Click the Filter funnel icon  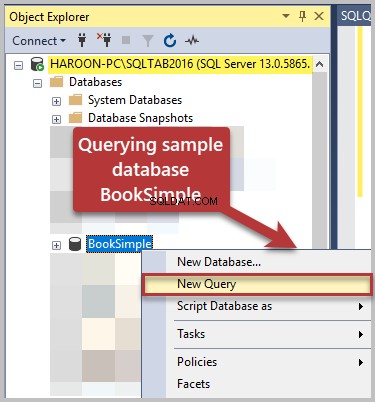[x=148, y=41]
